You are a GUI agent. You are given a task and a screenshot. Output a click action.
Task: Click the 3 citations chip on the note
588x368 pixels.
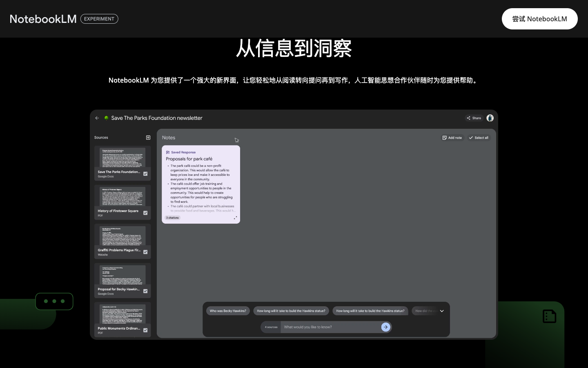[x=172, y=218]
